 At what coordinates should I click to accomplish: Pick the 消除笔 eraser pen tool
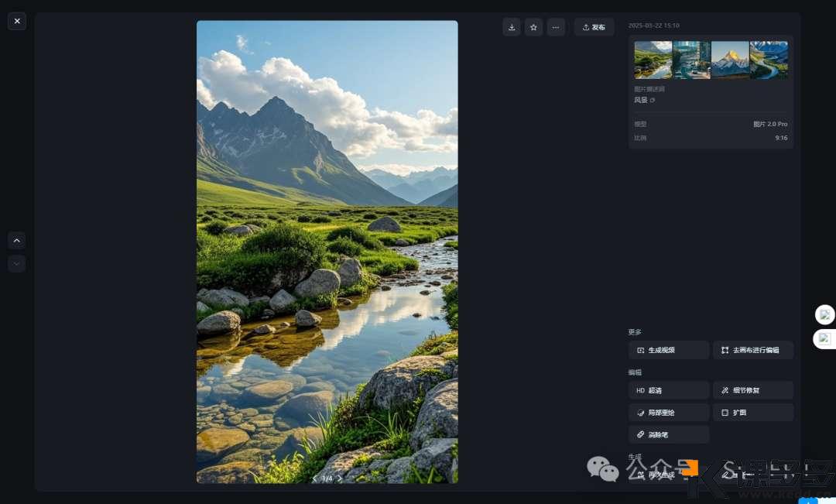(669, 434)
